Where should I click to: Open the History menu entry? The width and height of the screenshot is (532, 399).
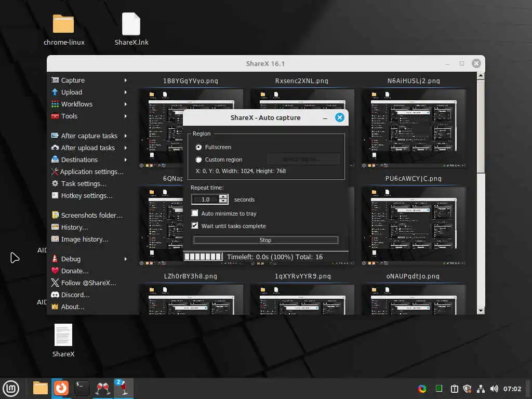[x=74, y=227]
